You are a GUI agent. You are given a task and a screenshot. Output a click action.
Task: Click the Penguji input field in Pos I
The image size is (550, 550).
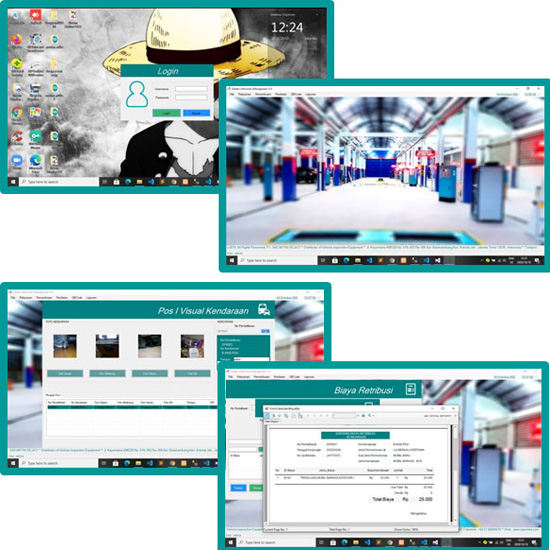pos(251,359)
